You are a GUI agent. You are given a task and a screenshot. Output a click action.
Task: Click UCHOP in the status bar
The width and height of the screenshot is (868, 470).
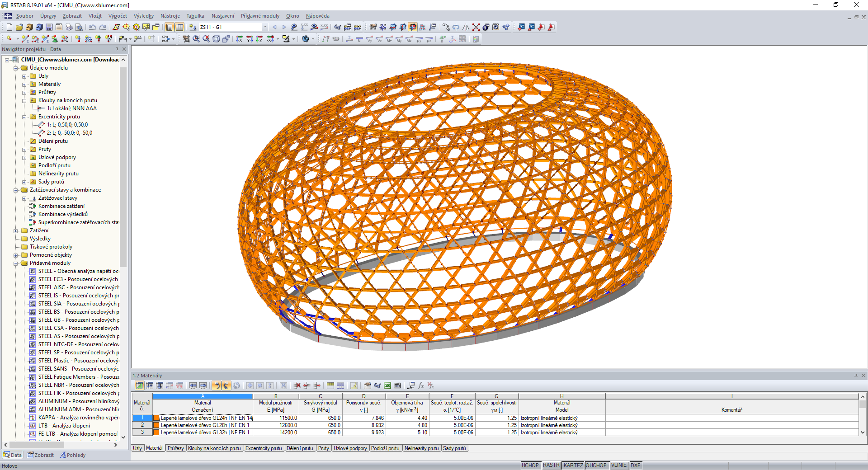530,465
